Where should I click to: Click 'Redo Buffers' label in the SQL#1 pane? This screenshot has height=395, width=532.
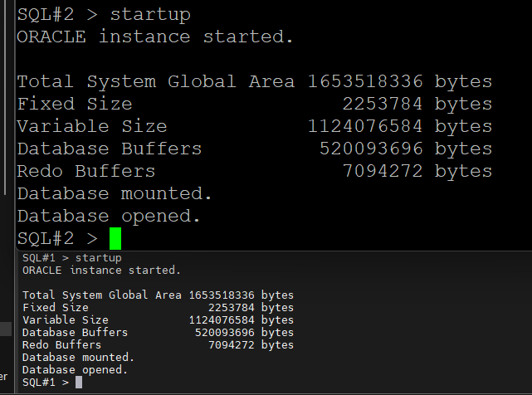point(61,345)
